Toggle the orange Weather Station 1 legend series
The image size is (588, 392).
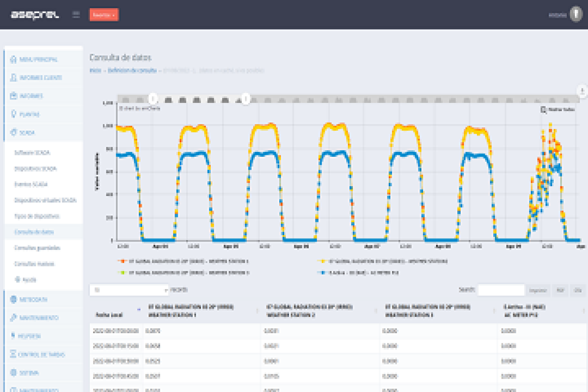tap(183, 261)
